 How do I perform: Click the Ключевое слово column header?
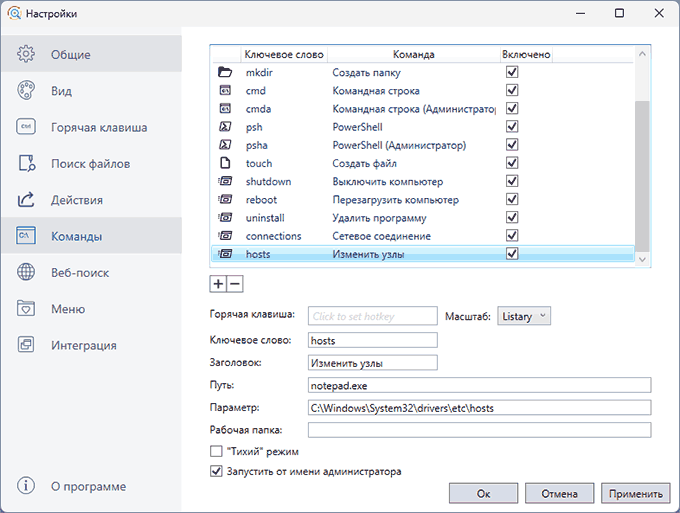pos(284,54)
